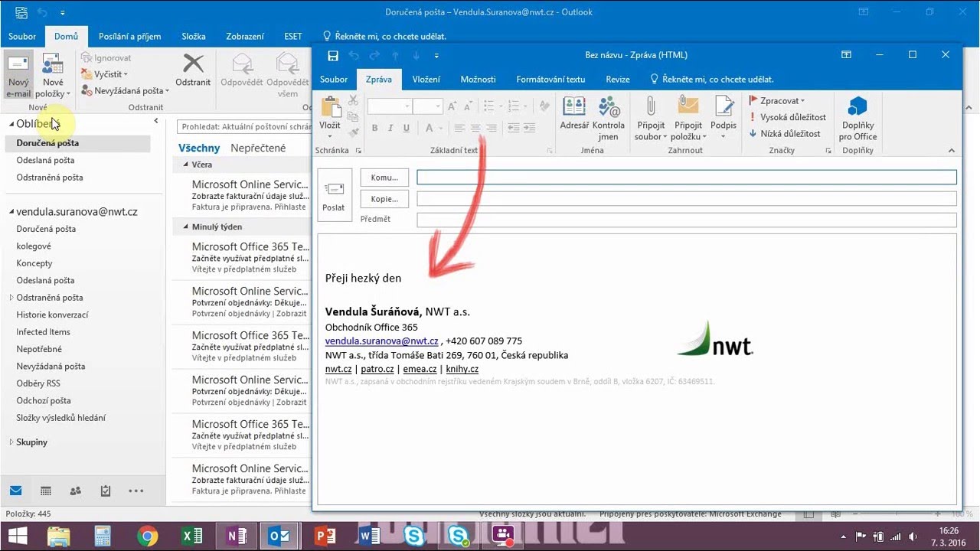Click the Windows Start button
The width and height of the screenshot is (980, 551).
pos(18,536)
